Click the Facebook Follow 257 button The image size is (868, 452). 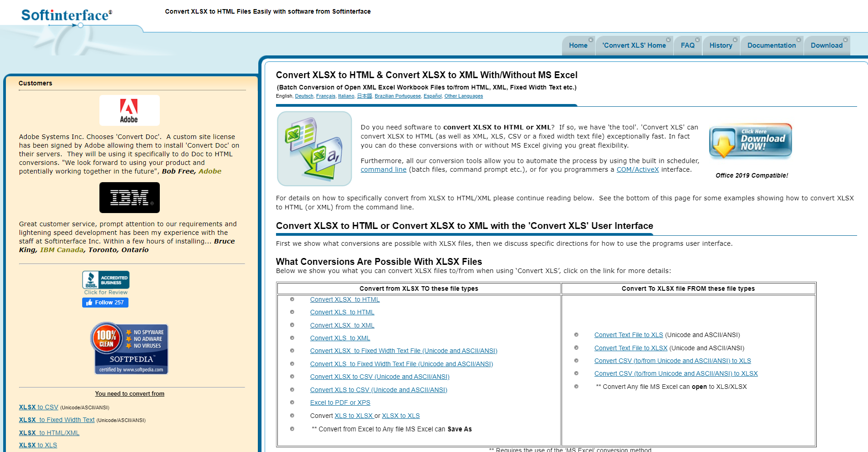coord(105,303)
